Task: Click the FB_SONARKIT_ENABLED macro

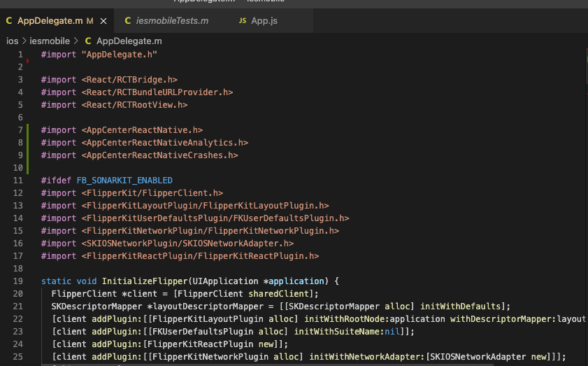Action: point(124,181)
